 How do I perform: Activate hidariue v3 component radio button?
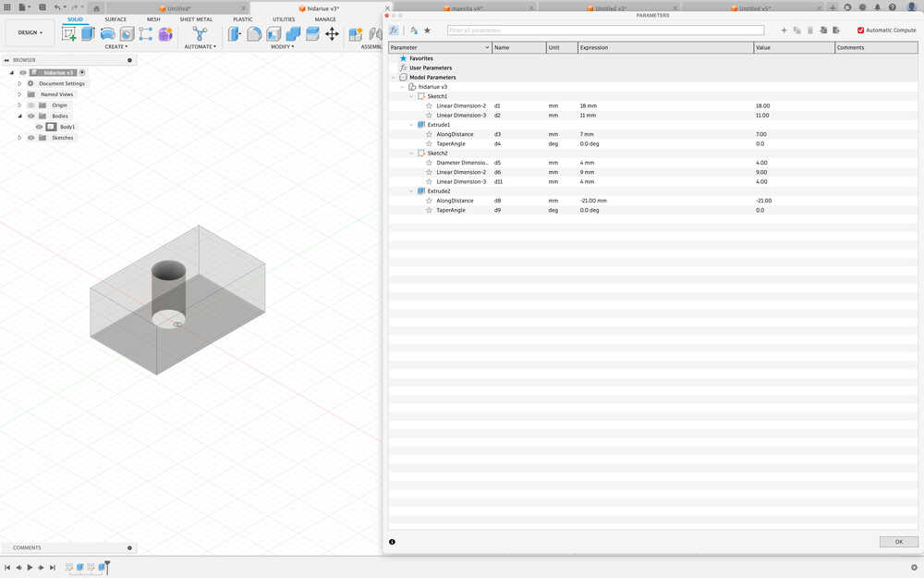pyautogui.click(x=82, y=72)
